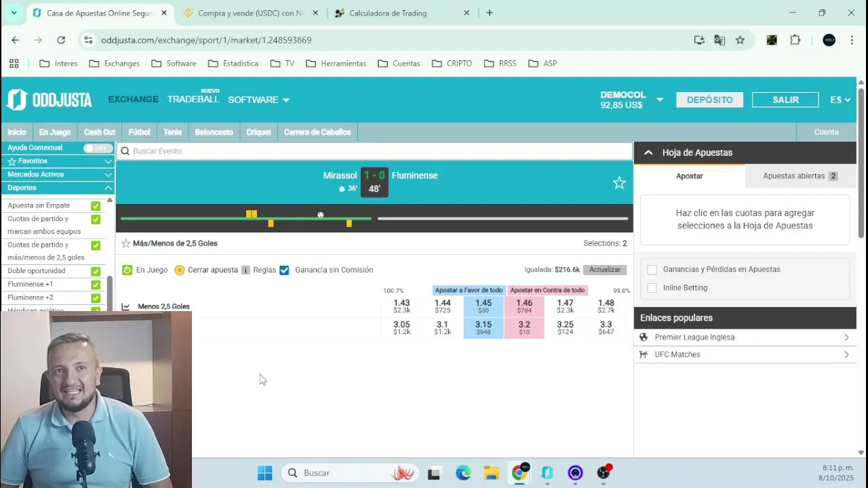868x488 pixels.
Task: Open the Carrera de Caballos nav tab
Action: [x=317, y=132]
